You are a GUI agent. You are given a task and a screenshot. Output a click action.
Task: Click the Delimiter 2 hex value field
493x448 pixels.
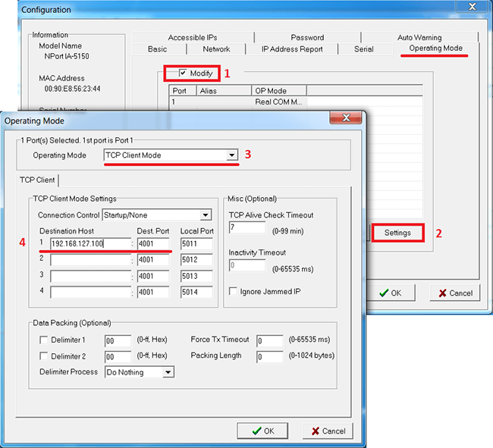tap(118, 356)
